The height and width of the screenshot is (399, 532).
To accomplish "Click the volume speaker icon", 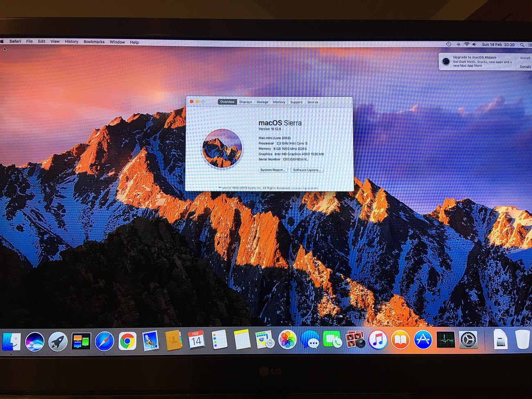I will [x=474, y=44].
